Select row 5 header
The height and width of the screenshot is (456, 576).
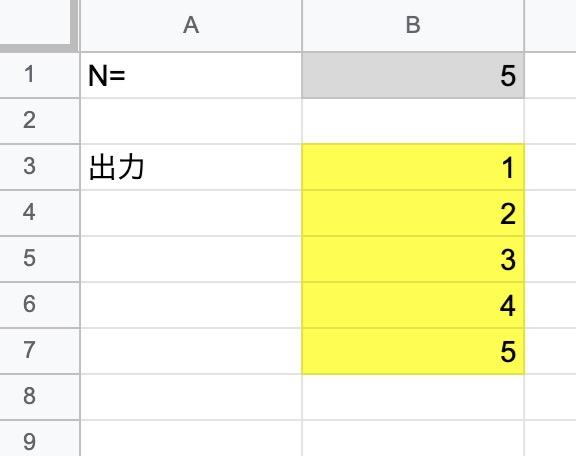pyautogui.click(x=39, y=259)
